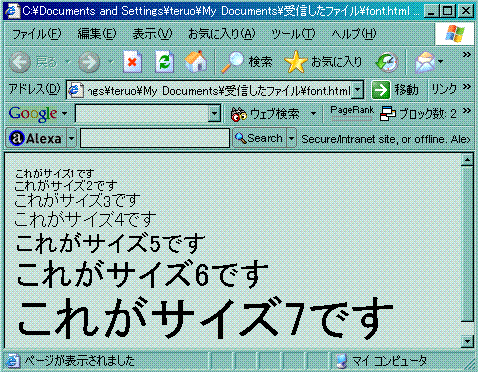Viewport: 478px width, 372px height.
Task: Stop loading with the red X icon
Action: tap(132, 62)
